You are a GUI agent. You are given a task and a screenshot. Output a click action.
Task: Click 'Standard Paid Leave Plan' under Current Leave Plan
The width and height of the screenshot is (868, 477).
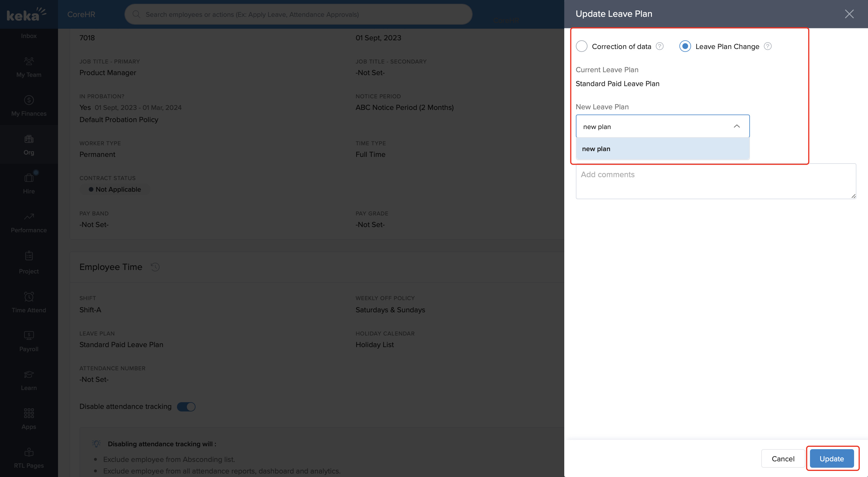pos(617,84)
